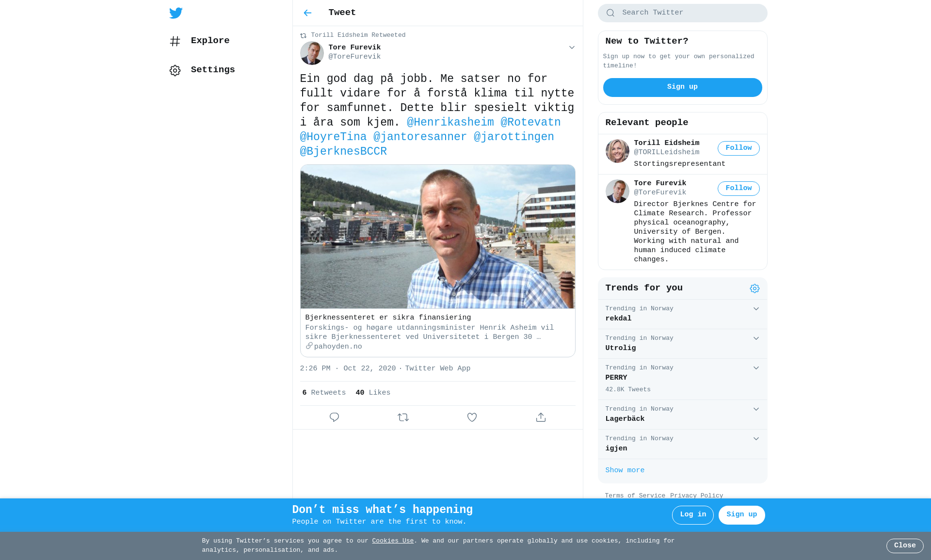Go back using the arrow icon
The image size is (931, 560).
(307, 13)
